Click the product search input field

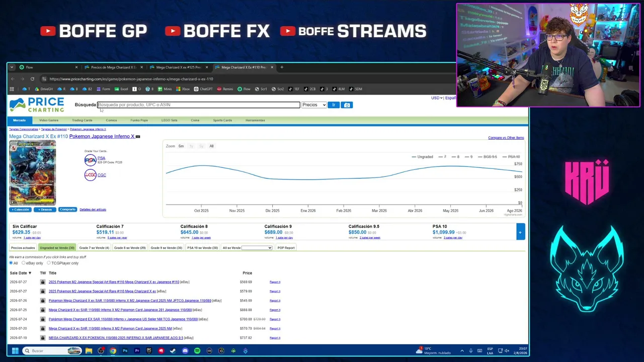coord(199,105)
